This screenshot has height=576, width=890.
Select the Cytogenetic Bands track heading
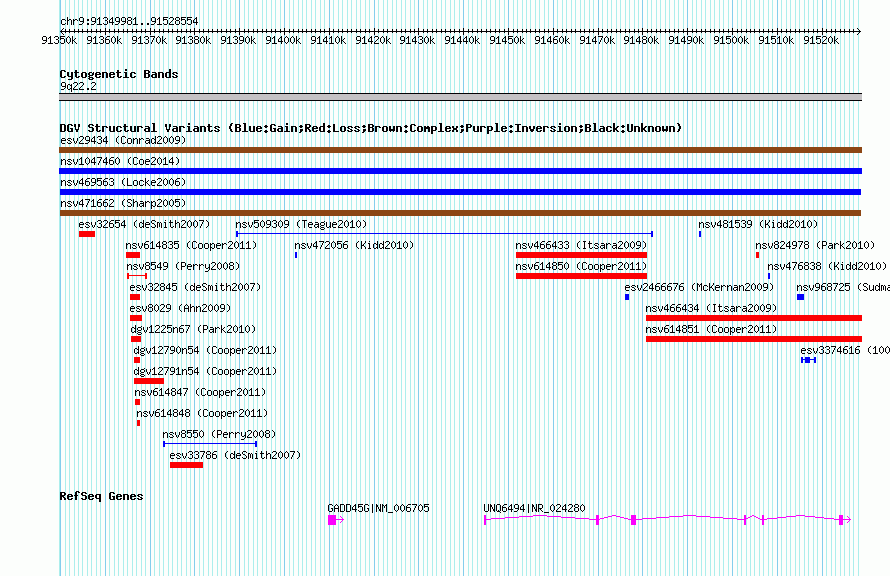point(118,74)
